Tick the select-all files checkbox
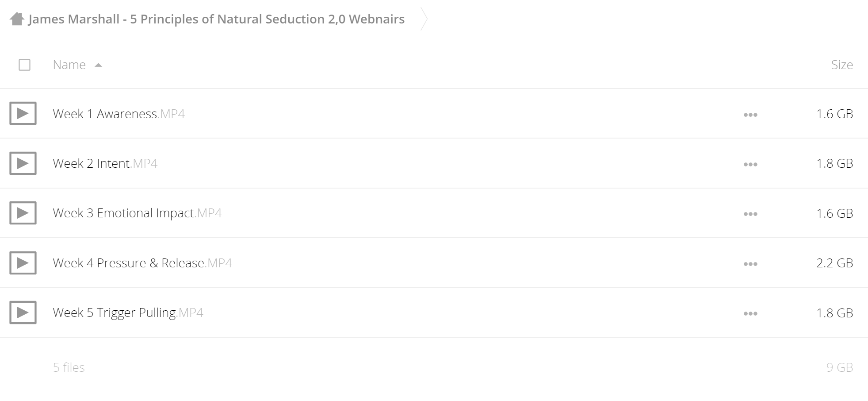Viewport: 868px width, 401px height. [x=25, y=65]
